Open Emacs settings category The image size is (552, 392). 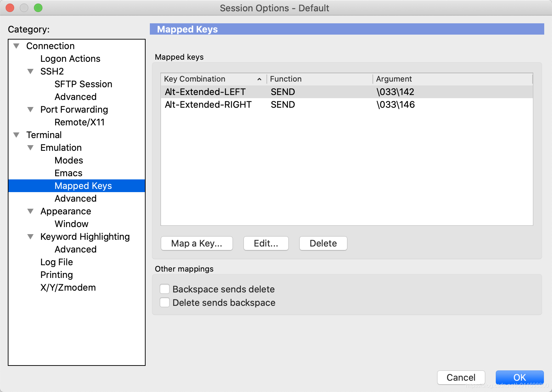69,173
